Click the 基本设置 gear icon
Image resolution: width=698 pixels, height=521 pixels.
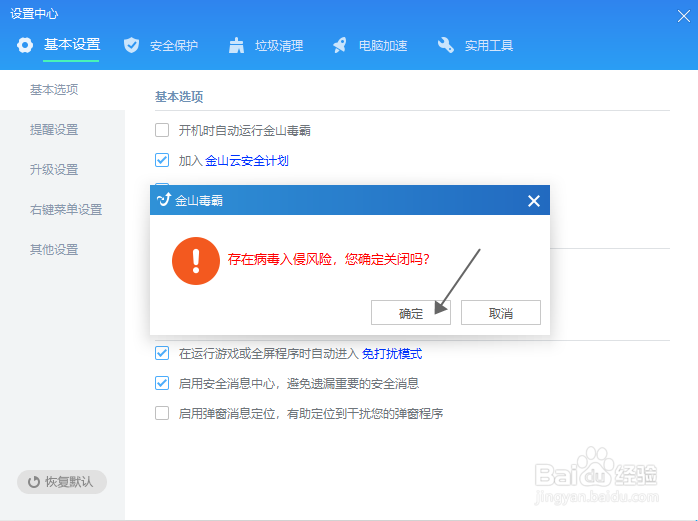point(25,45)
